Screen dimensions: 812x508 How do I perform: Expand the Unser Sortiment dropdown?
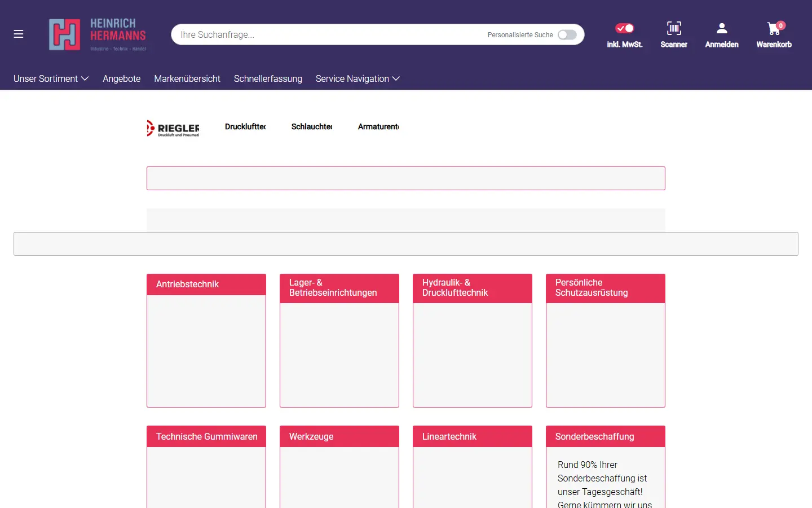point(51,78)
